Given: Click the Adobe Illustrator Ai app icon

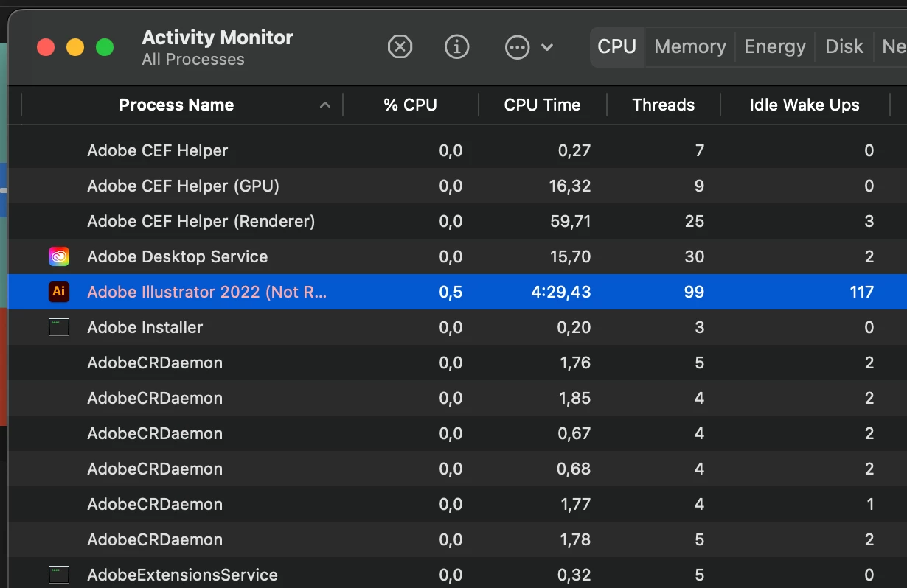Looking at the screenshot, I should (x=59, y=292).
